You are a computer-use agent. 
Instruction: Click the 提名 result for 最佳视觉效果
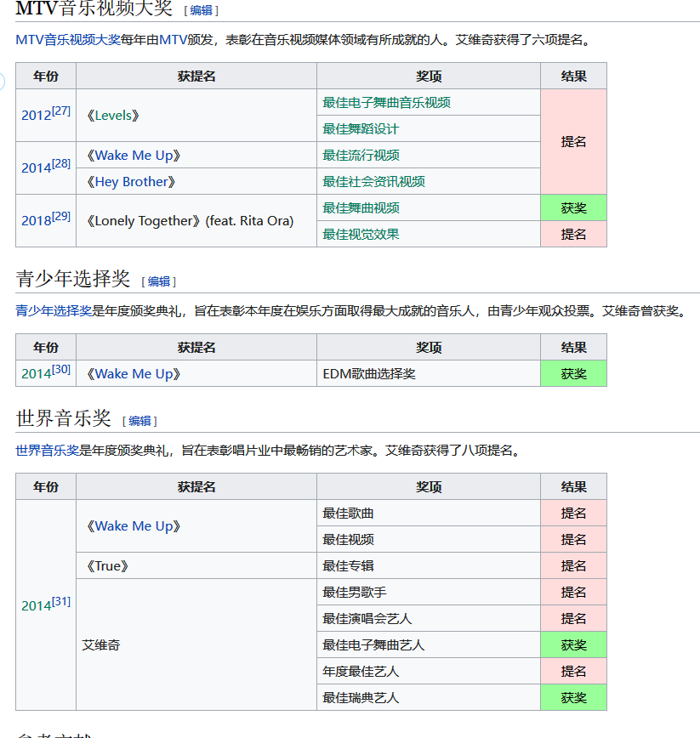click(573, 234)
